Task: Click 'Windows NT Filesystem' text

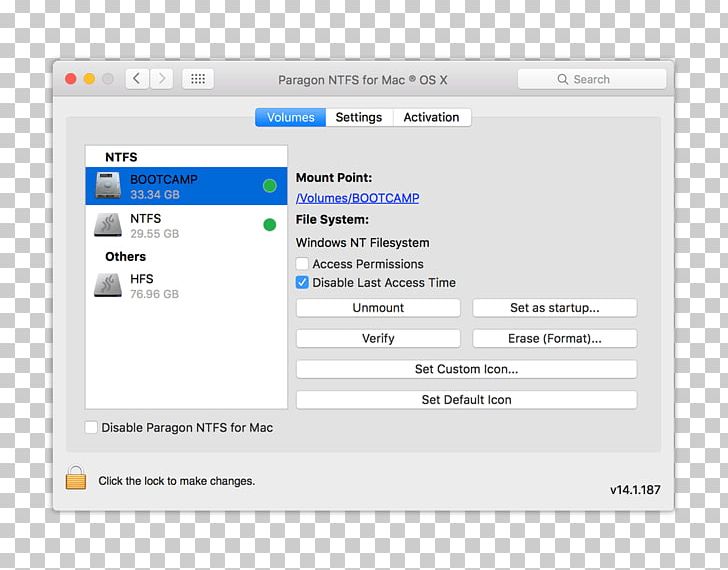Action: [363, 243]
